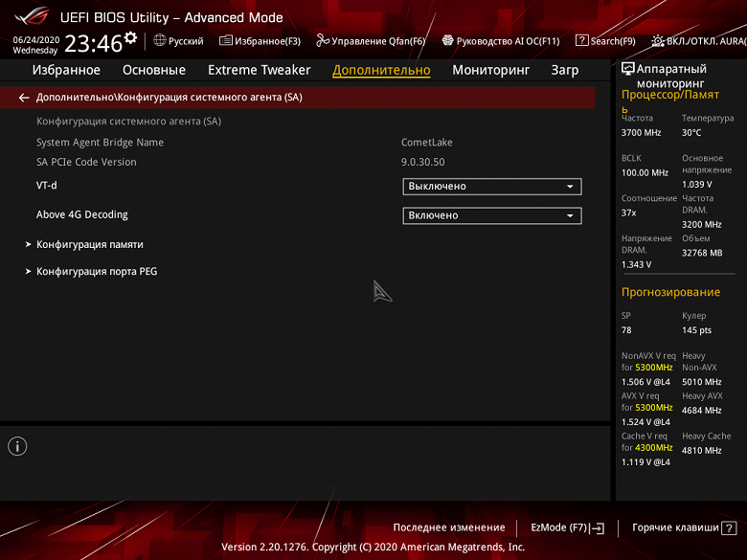747x560 pixels.
Task: Open Горячие клавиши hotkeys help
Action: [684, 527]
